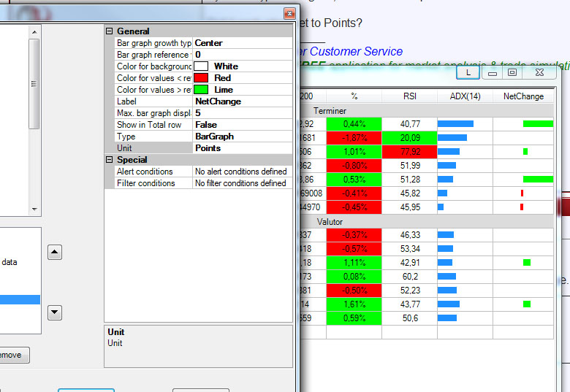Click the 0,53% cell
This screenshot has height=392, width=570.
(354, 180)
